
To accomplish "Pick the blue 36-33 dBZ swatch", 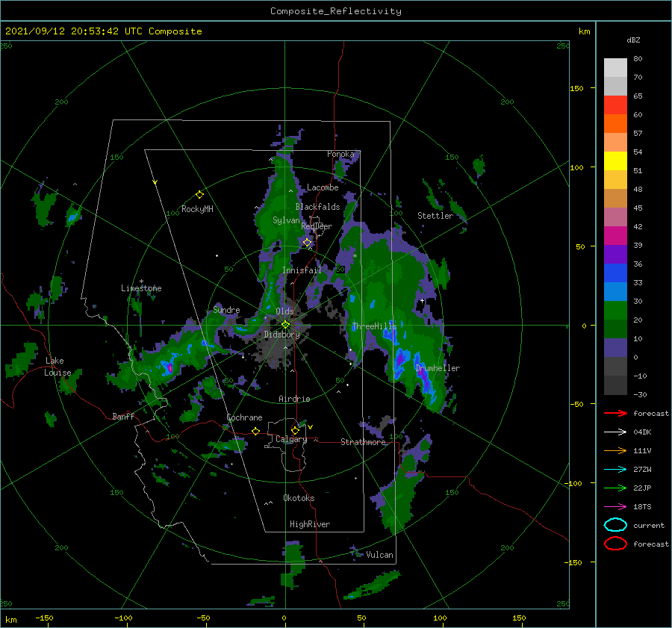I will [615, 273].
